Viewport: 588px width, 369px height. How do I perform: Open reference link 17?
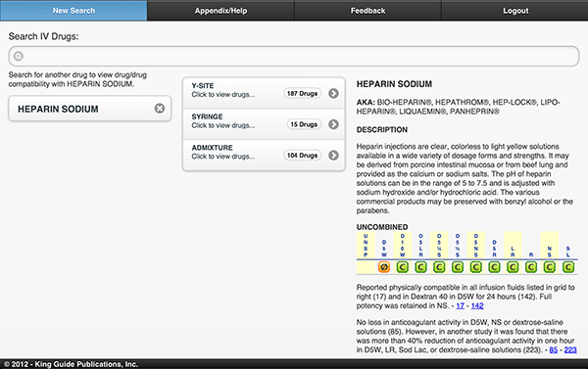pyautogui.click(x=461, y=305)
